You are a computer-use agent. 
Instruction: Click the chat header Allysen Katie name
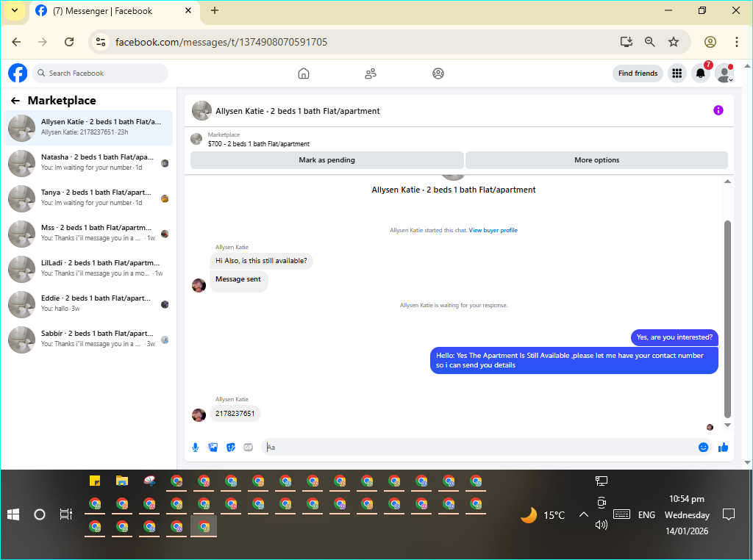pos(298,111)
